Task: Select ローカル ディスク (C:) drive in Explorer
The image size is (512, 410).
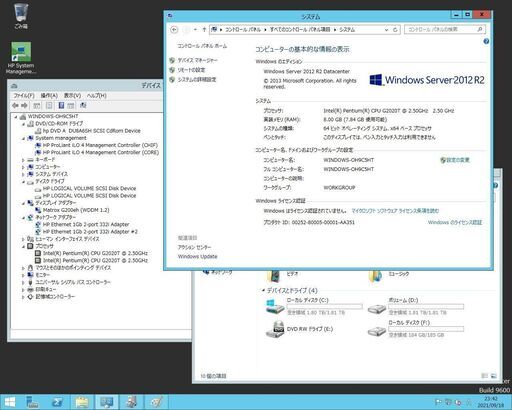Action: click(x=314, y=307)
